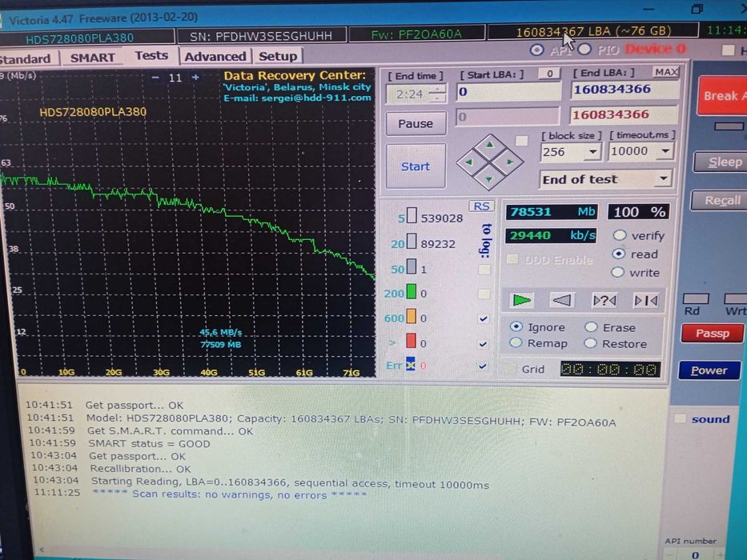Click the blue Err block icon
The image size is (747, 560).
tap(410, 364)
